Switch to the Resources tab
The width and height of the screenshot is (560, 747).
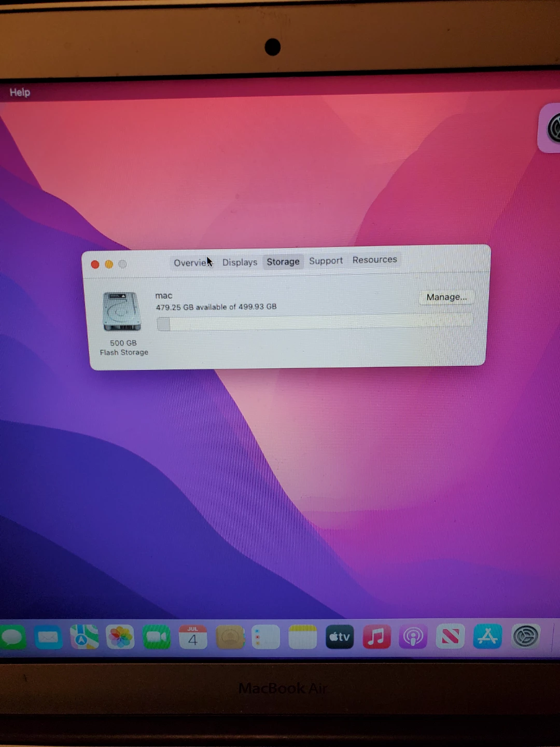[375, 260]
